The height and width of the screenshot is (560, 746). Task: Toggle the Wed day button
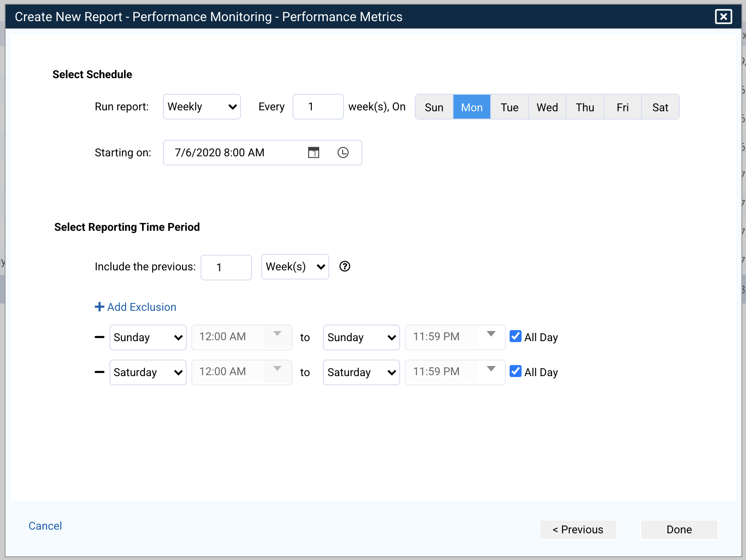pos(547,107)
